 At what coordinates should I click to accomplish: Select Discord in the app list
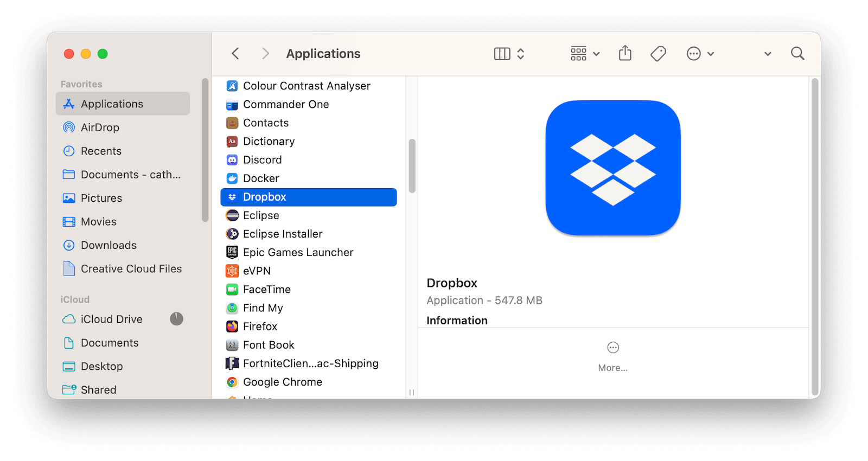tap(309, 160)
